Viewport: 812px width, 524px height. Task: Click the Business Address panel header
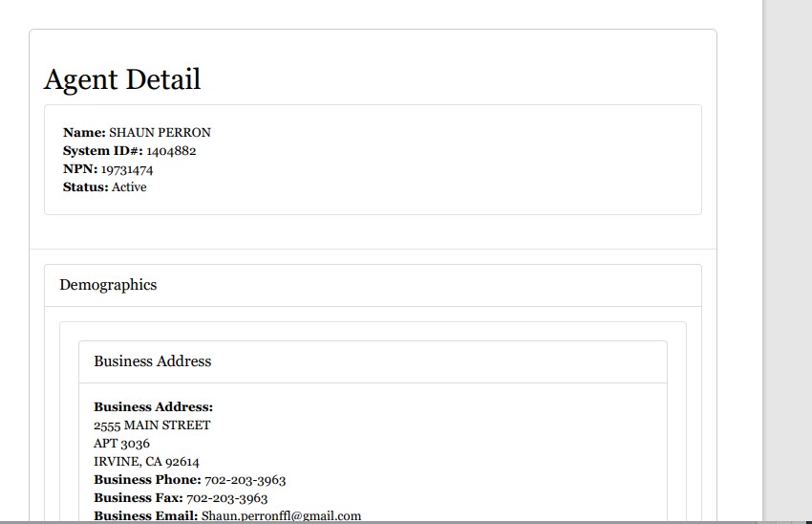(x=153, y=361)
